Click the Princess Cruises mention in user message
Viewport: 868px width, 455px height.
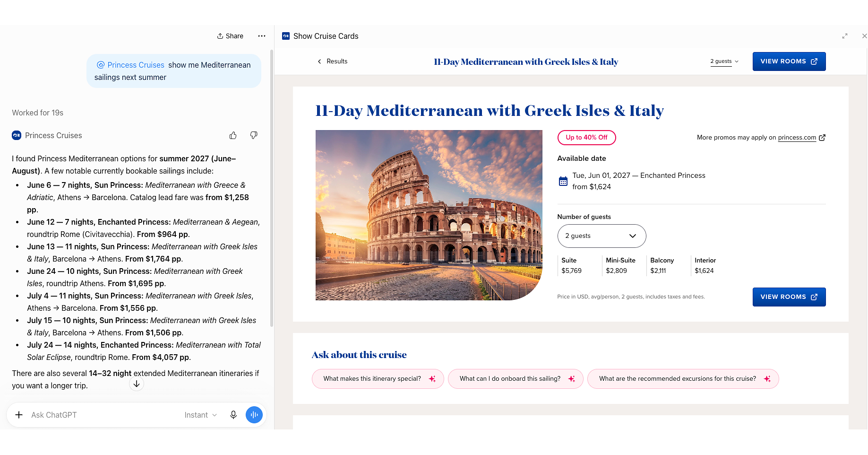point(130,65)
